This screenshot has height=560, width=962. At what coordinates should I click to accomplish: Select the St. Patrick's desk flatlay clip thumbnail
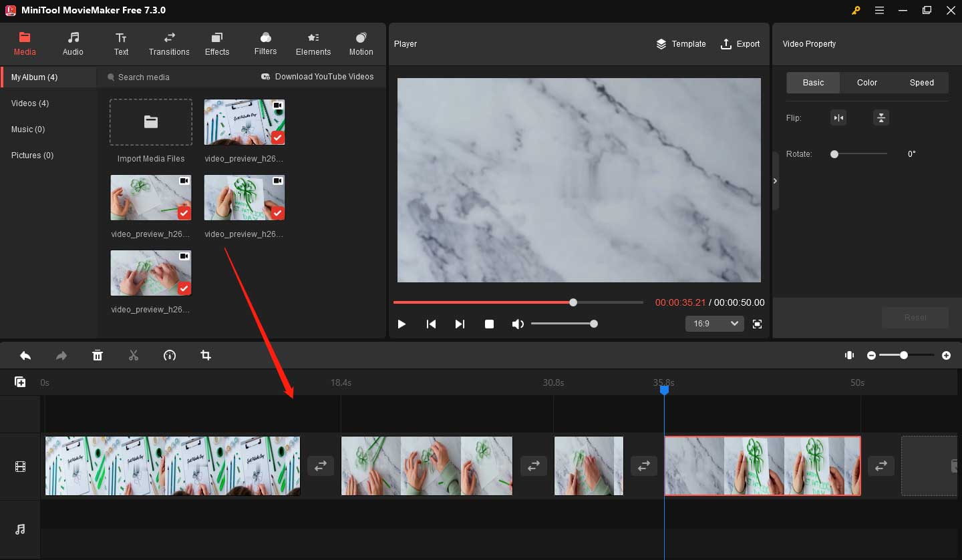click(245, 122)
